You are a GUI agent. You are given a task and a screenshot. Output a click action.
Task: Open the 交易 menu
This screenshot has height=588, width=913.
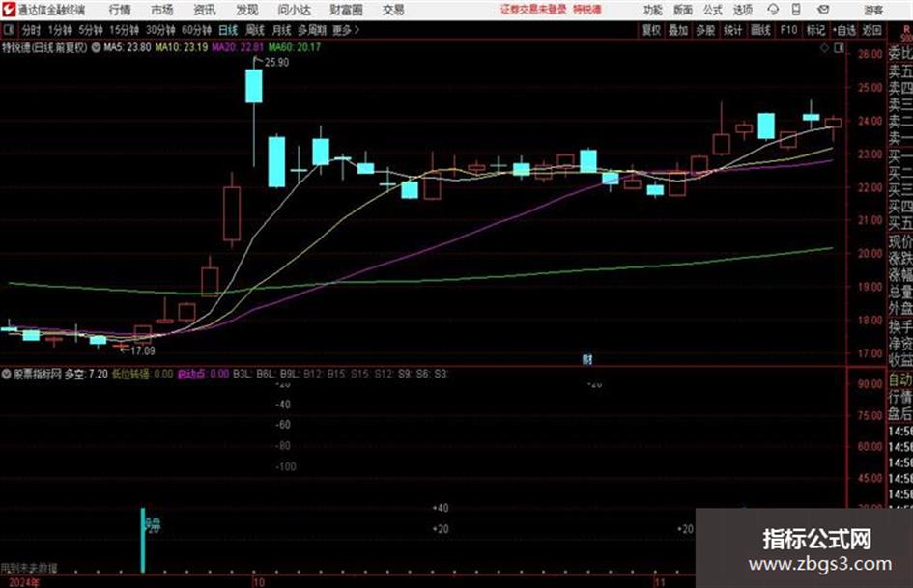coord(393,10)
